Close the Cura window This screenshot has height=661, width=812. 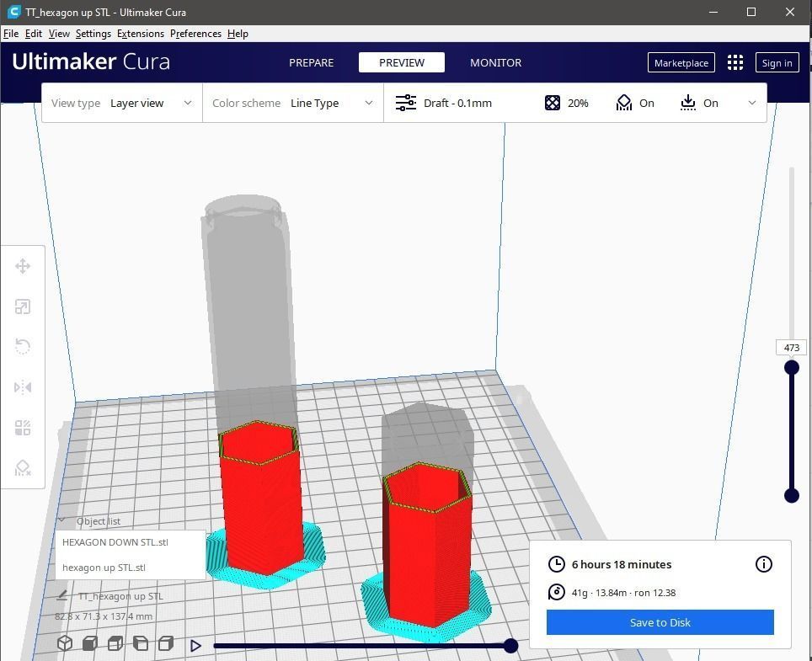(790, 12)
